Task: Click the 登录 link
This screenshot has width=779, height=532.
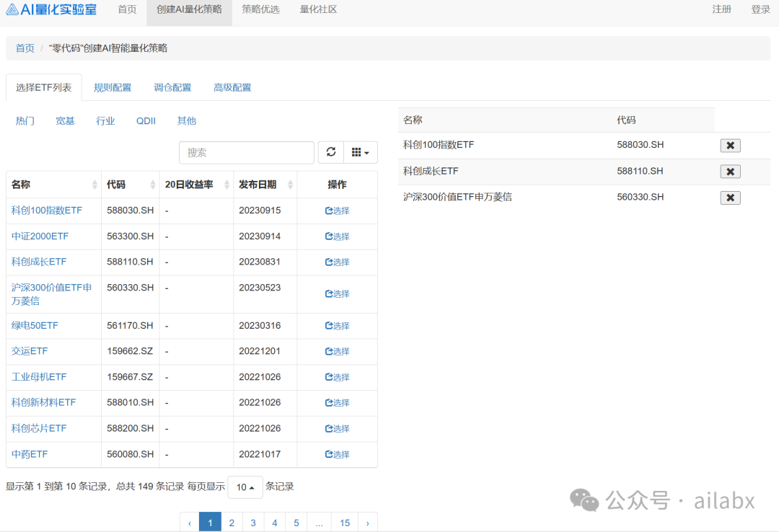Action: point(760,10)
